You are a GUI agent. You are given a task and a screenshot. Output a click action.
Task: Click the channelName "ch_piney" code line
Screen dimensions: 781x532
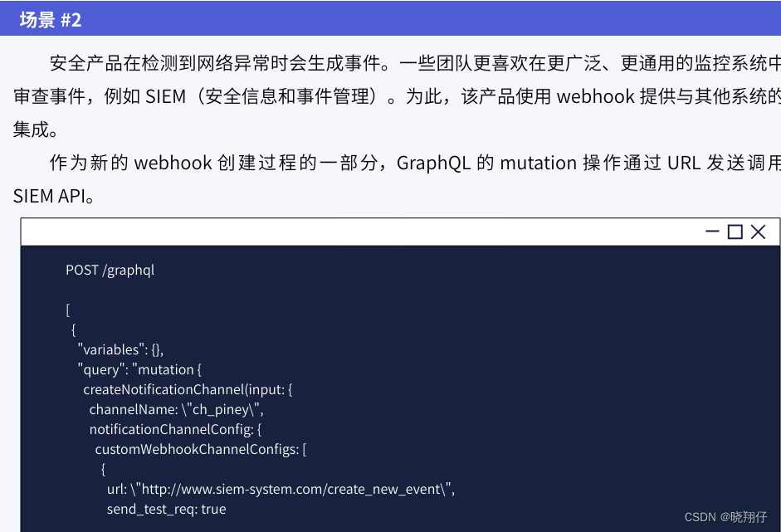click(176, 409)
